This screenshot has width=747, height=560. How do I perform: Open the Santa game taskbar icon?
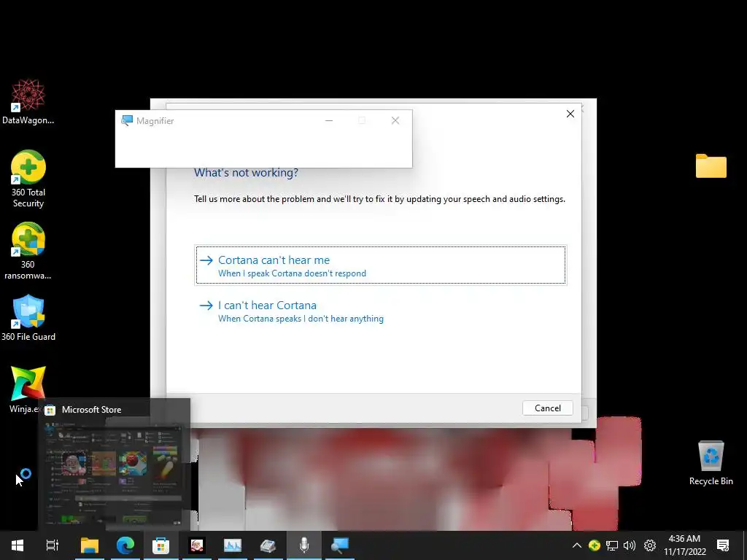[x=197, y=545]
